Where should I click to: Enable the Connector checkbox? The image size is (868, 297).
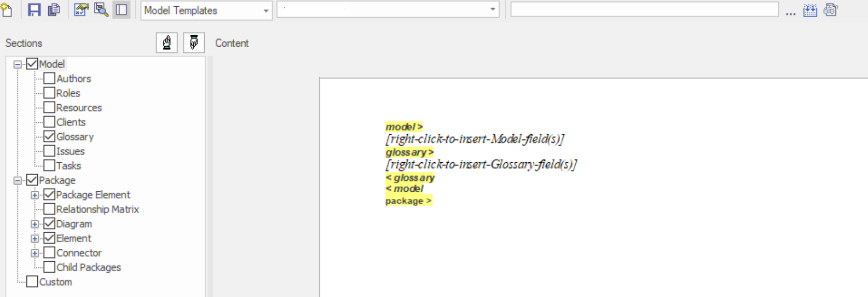pyautogui.click(x=49, y=252)
